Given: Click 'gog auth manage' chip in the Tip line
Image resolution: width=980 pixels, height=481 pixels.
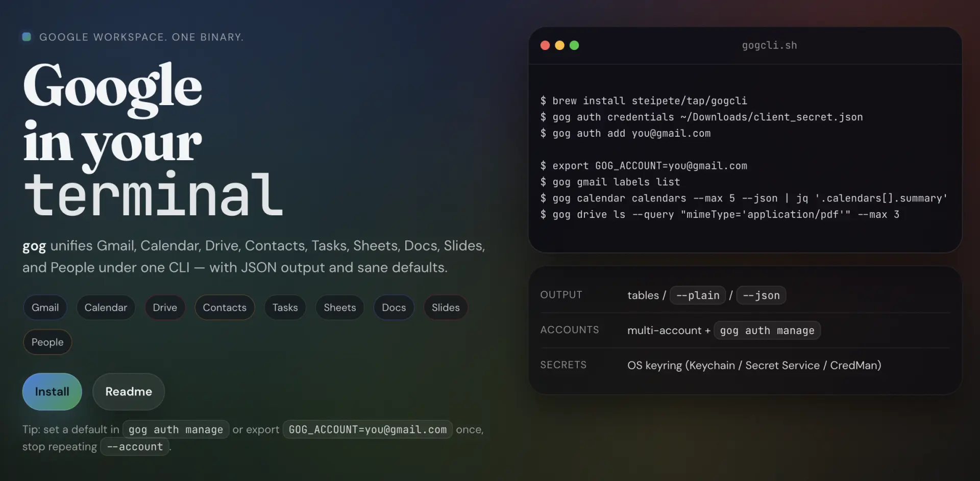Looking at the screenshot, I should click(176, 429).
